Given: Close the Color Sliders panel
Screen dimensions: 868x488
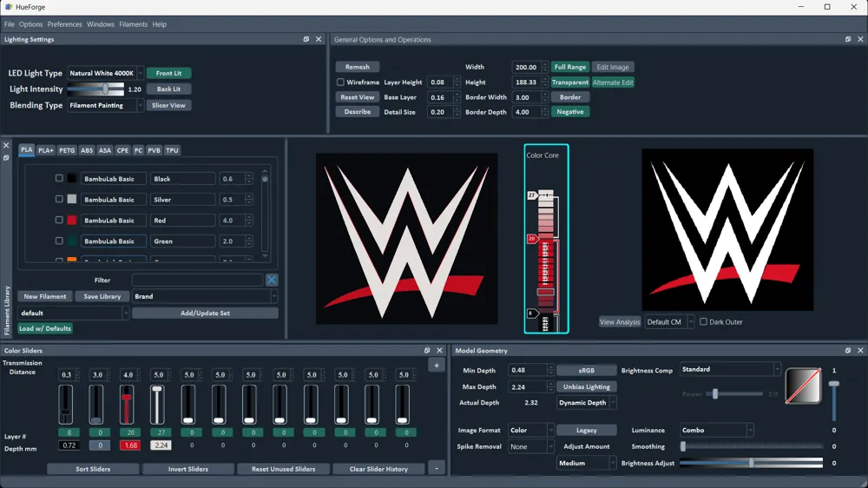Looking at the screenshot, I should click(x=439, y=351).
